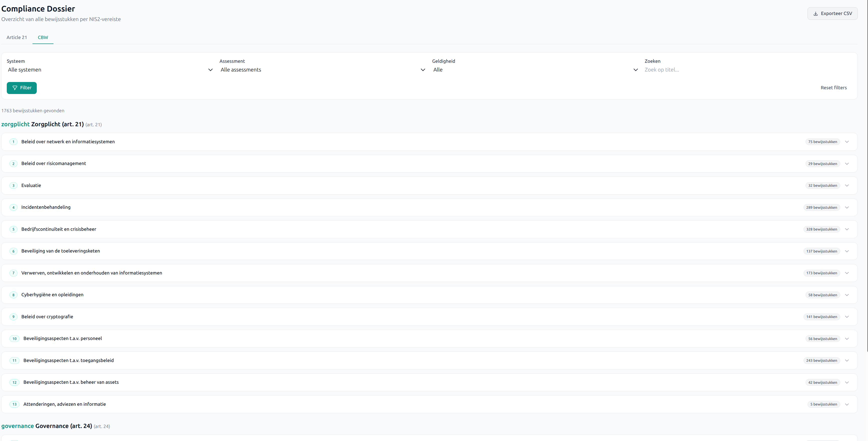Click the 5 bewijsstukken badge on Attenderingen row
868x441 pixels.
(823, 404)
